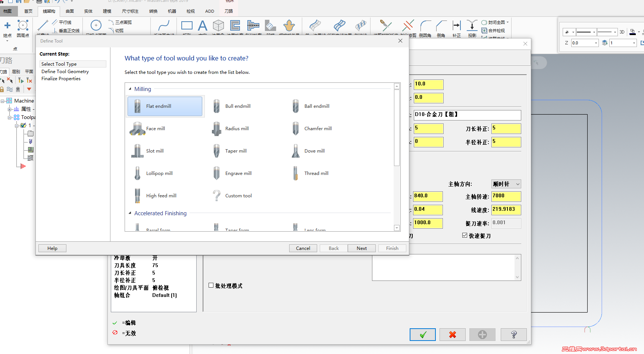Open the 主轴方向 spindle direction dropdown

click(506, 184)
